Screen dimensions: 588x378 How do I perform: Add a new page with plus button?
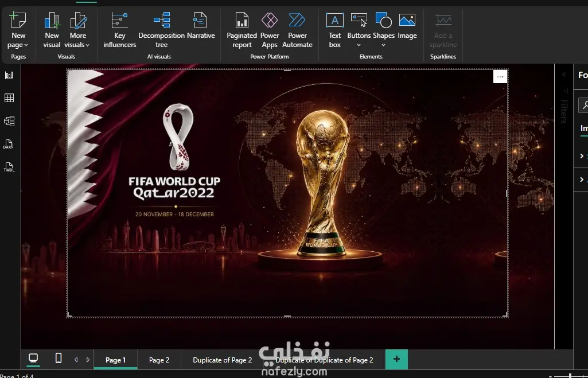(396, 359)
